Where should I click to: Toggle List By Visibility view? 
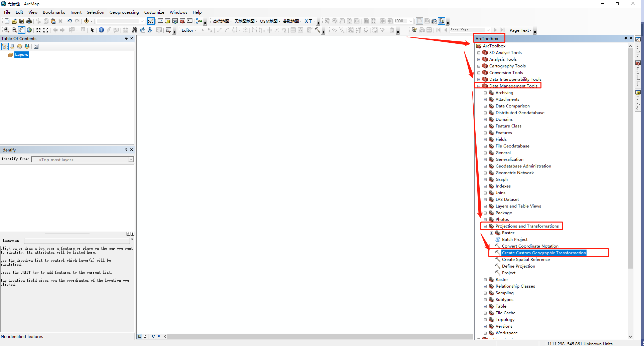[20, 46]
